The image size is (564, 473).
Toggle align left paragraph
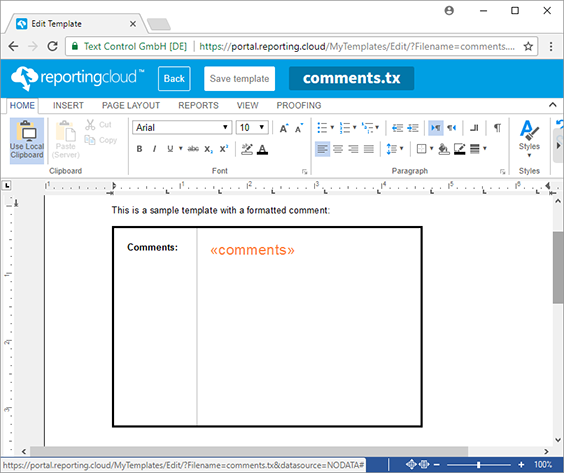click(322, 149)
